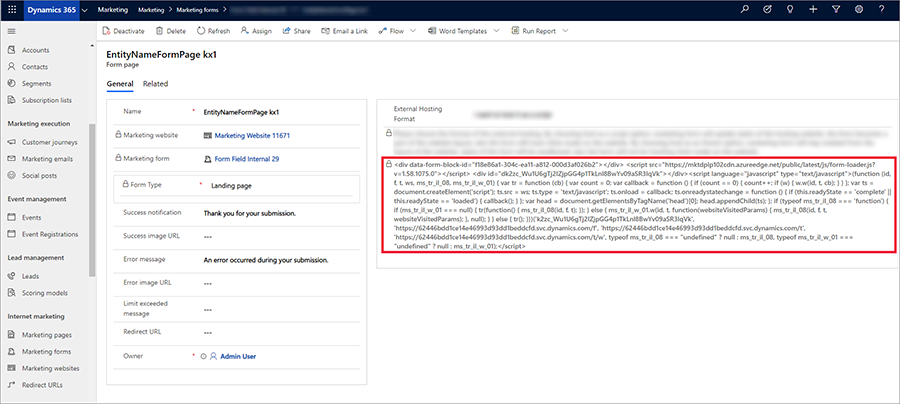Click the Success notification field
This screenshot has width=900, height=404.
[x=250, y=213]
